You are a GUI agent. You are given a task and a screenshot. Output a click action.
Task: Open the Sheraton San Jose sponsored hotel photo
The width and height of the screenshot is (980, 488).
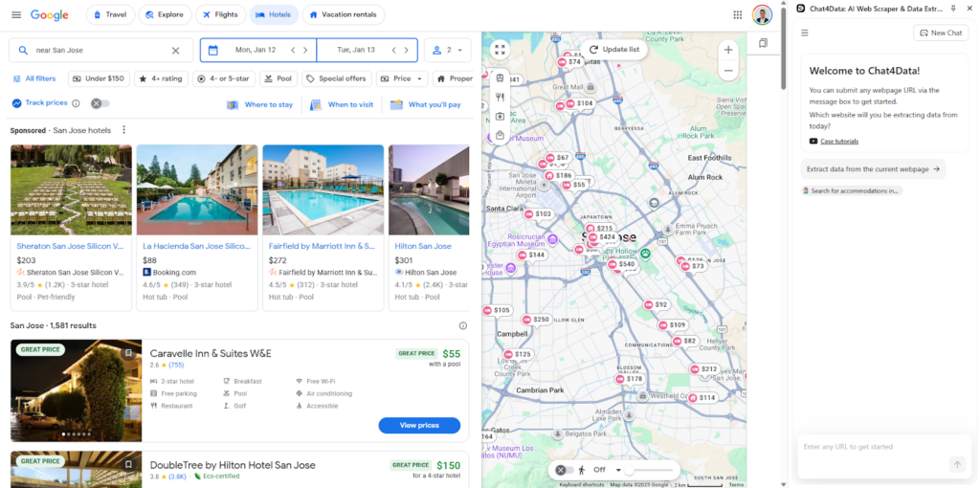71,190
